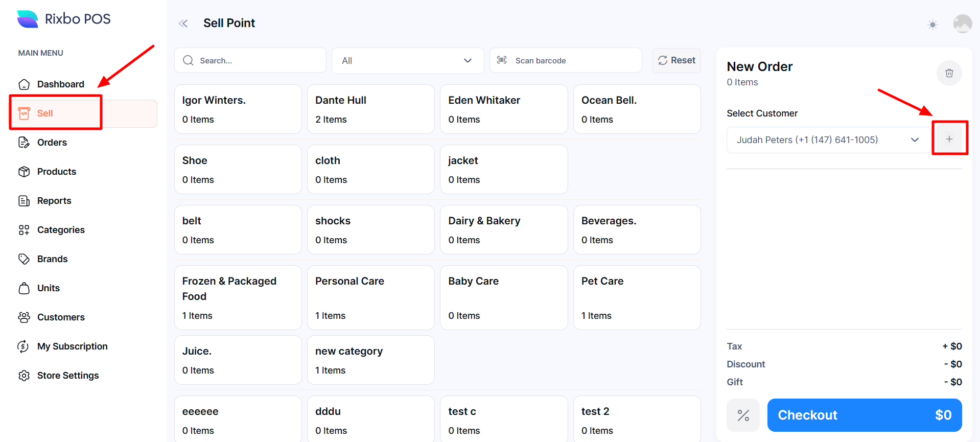The height and width of the screenshot is (442, 980).
Task: Open the Pet Care category card
Action: click(x=636, y=297)
